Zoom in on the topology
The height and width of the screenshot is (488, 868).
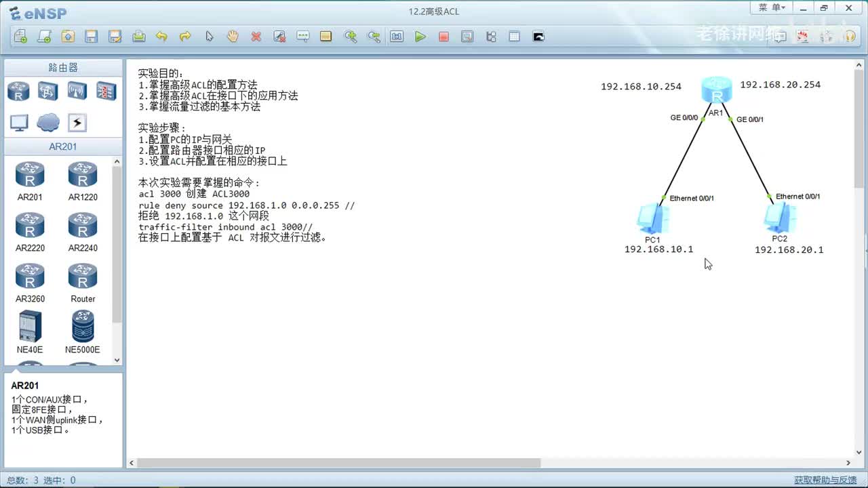[350, 37]
